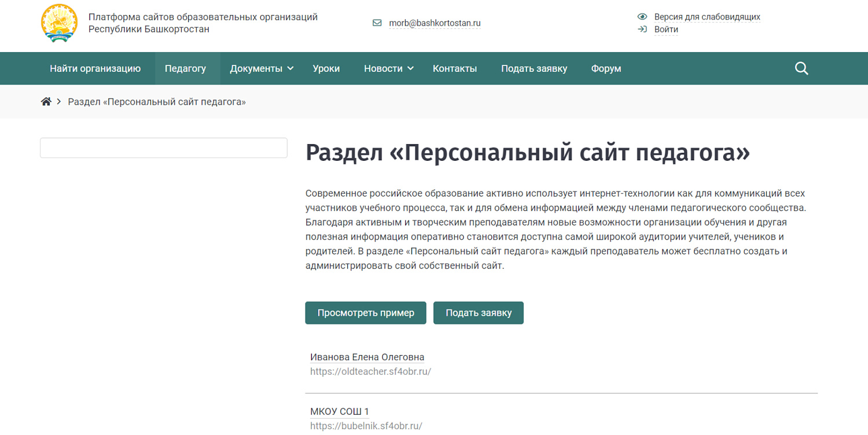Click the login arrow icon
868x435 pixels.
642,29
